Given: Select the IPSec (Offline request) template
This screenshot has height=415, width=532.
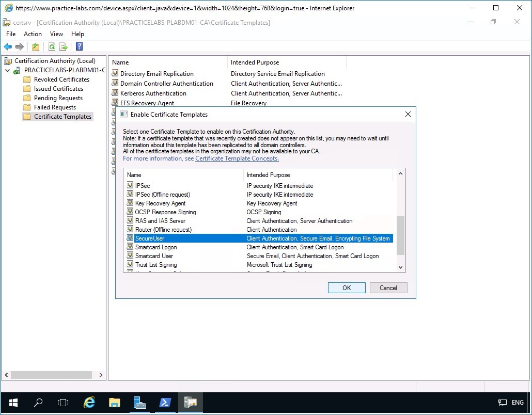Looking at the screenshot, I should pos(163,195).
